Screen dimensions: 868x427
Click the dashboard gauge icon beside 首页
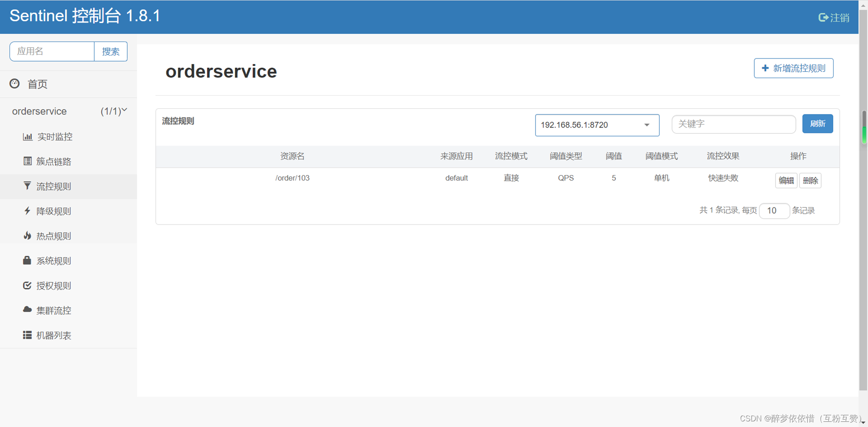coord(15,84)
